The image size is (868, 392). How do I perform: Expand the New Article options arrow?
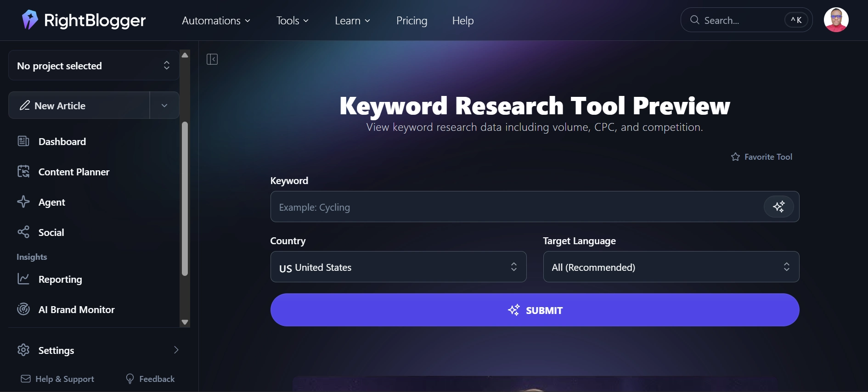pos(164,106)
